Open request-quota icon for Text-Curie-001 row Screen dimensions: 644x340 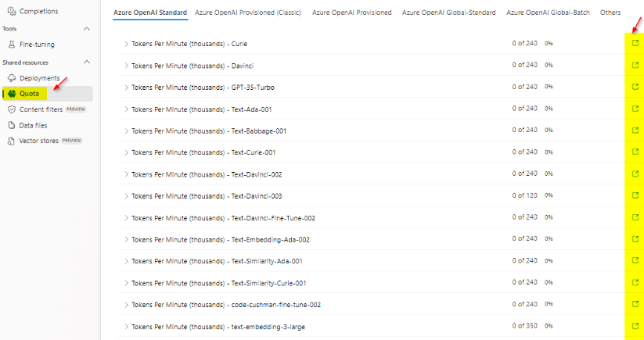pos(635,152)
